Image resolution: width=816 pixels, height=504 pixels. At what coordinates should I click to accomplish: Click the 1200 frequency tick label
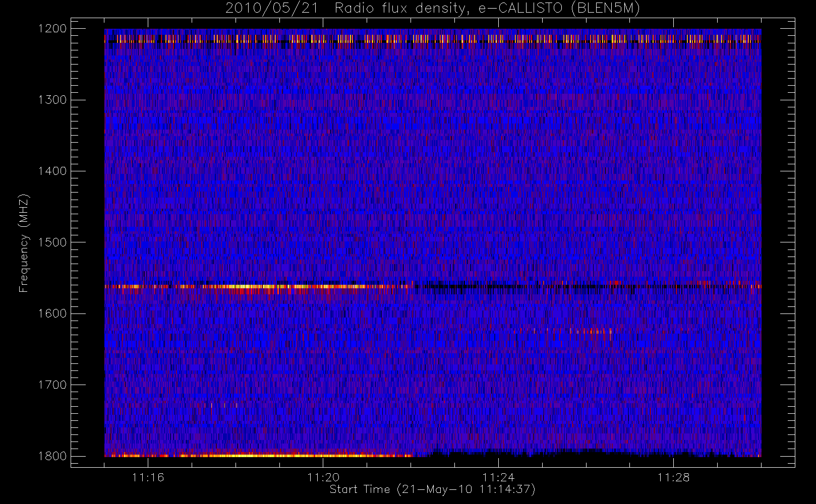click(x=52, y=29)
